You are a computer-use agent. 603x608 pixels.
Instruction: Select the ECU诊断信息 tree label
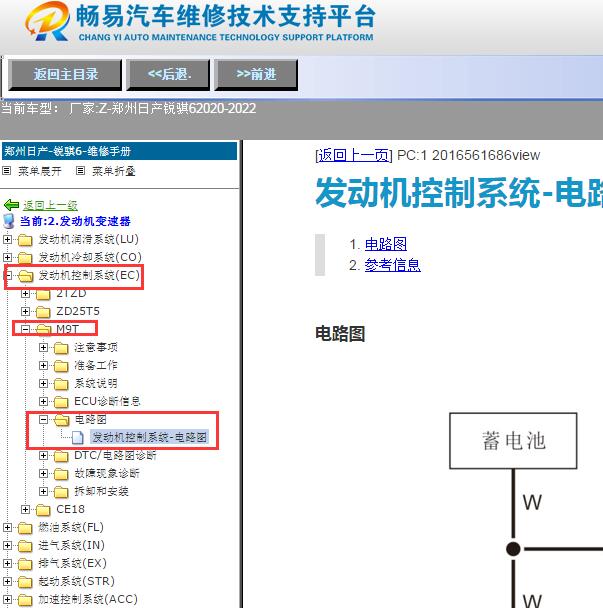click(x=107, y=401)
